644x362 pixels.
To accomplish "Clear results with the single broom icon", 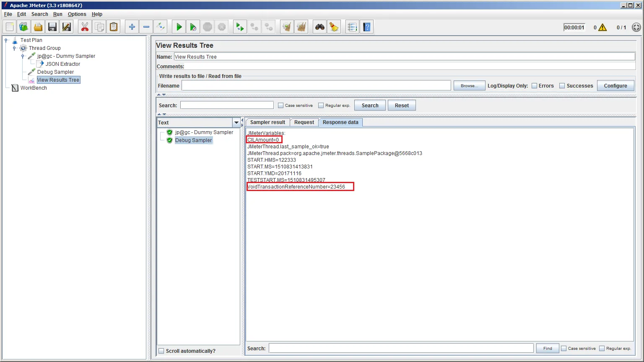I will [x=287, y=27].
